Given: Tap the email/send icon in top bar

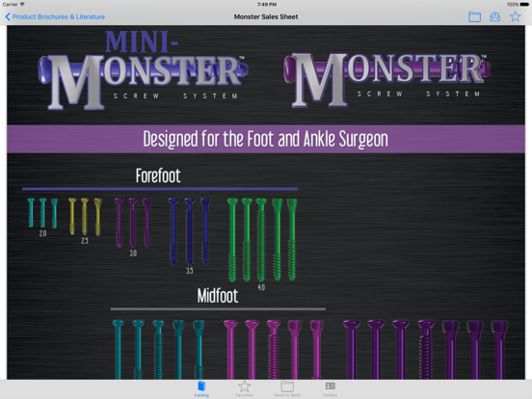Looking at the screenshot, I should [x=495, y=16].
